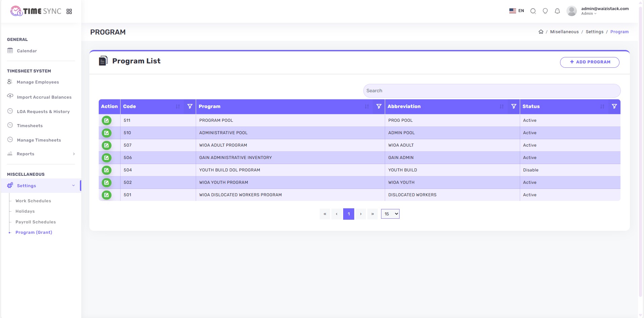Edit program row 504
This screenshot has width=644, height=318.
click(x=106, y=170)
